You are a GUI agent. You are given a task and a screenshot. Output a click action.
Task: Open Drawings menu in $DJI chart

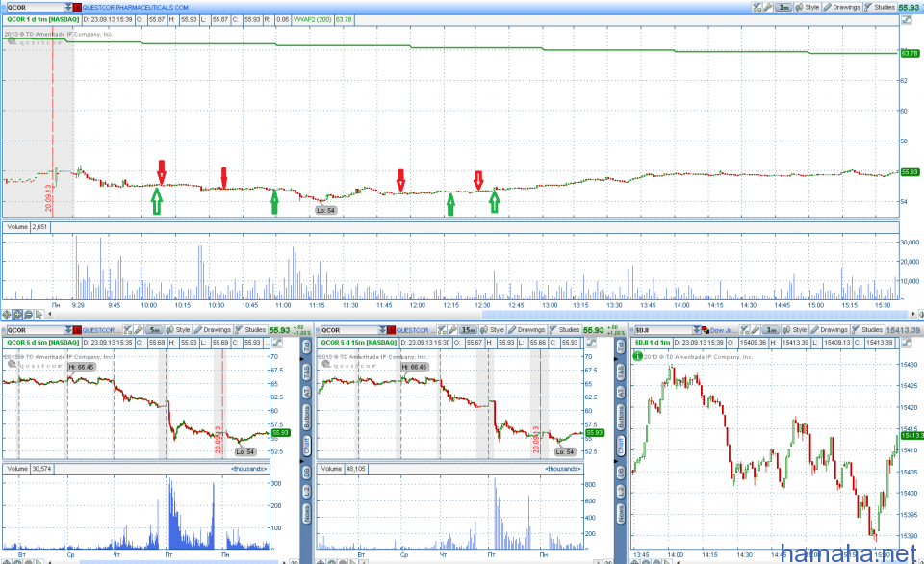(829, 330)
